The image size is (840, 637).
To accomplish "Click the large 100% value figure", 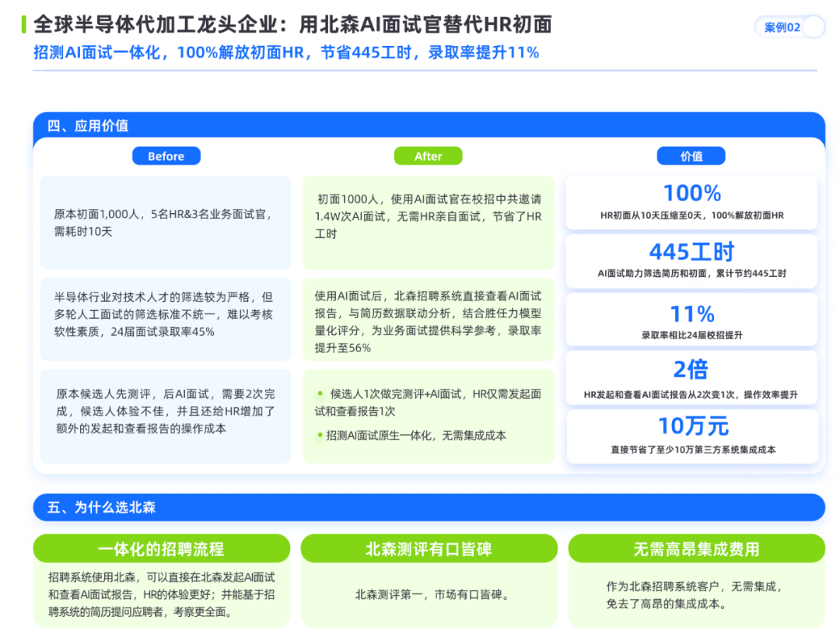I will pos(692,193).
